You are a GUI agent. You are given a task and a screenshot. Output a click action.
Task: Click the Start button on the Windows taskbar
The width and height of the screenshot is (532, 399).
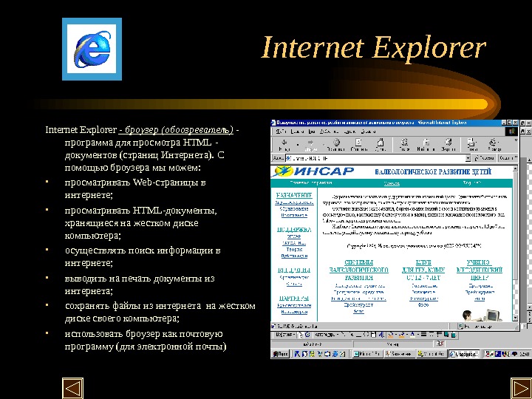click(x=280, y=354)
